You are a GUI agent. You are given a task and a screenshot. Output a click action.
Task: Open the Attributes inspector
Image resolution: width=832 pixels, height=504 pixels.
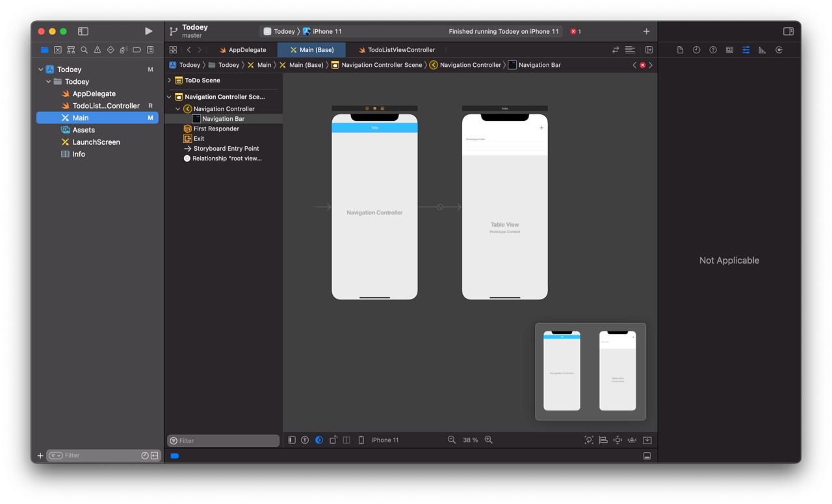pos(746,50)
